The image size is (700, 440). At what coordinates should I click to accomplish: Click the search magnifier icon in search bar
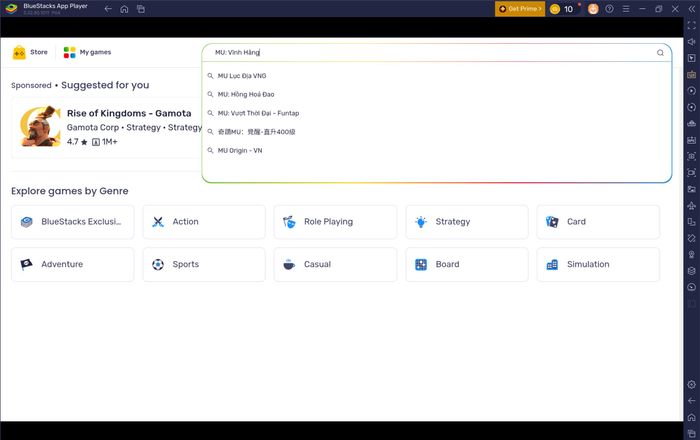click(x=660, y=53)
